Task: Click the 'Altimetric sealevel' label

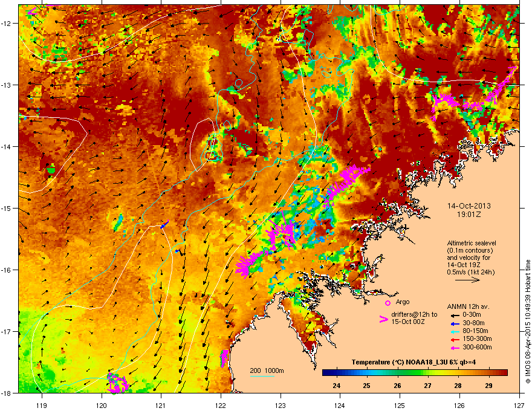Action: pos(472,243)
